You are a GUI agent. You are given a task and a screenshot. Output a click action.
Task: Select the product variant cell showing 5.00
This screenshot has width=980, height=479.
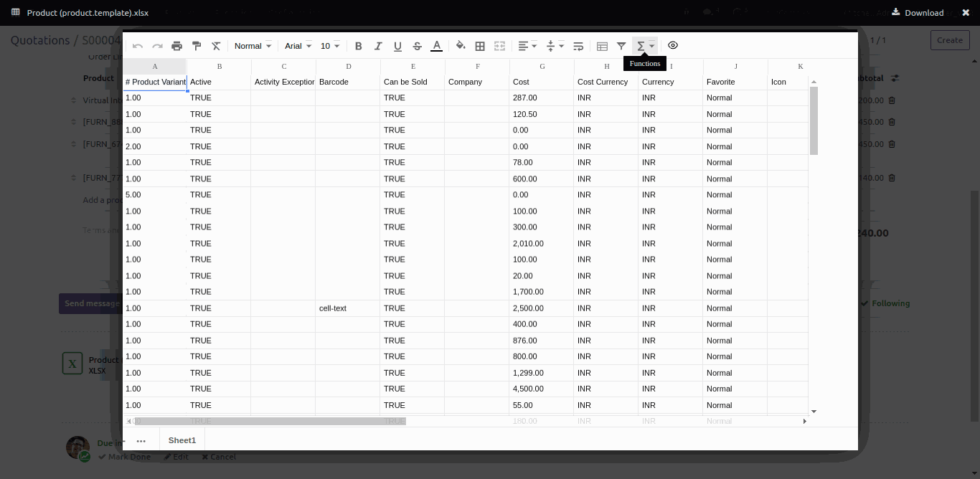[154, 195]
